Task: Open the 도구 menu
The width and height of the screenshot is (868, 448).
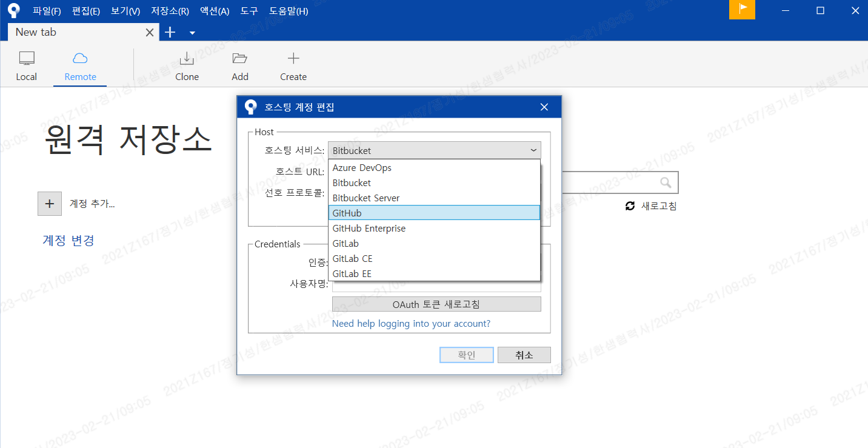Action: [x=249, y=11]
